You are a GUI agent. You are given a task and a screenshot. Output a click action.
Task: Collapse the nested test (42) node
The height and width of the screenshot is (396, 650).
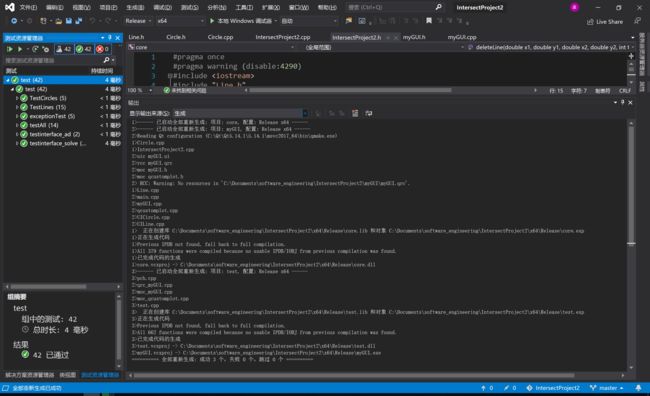tap(12, 89)
